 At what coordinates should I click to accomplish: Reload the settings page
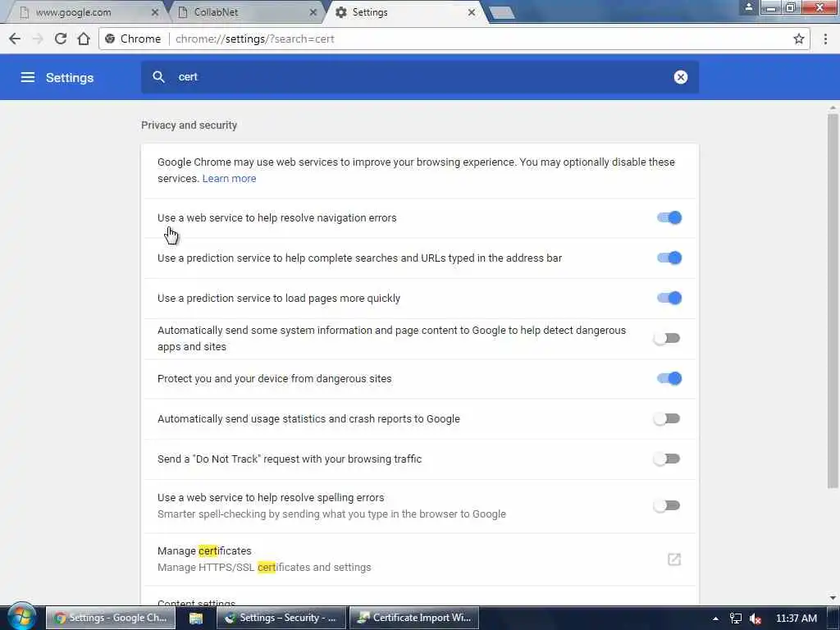point(61,39)
